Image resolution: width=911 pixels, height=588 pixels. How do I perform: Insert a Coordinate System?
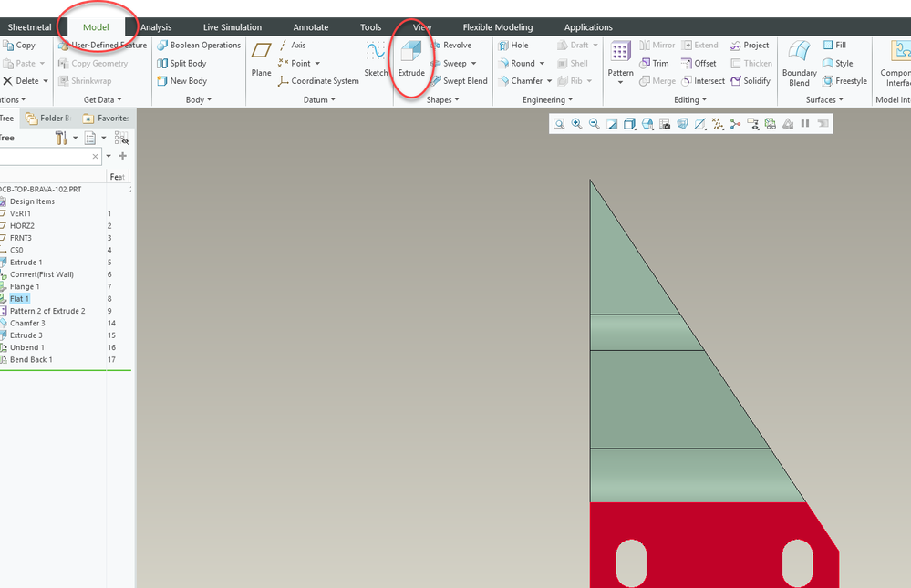[x=318, y=81]
